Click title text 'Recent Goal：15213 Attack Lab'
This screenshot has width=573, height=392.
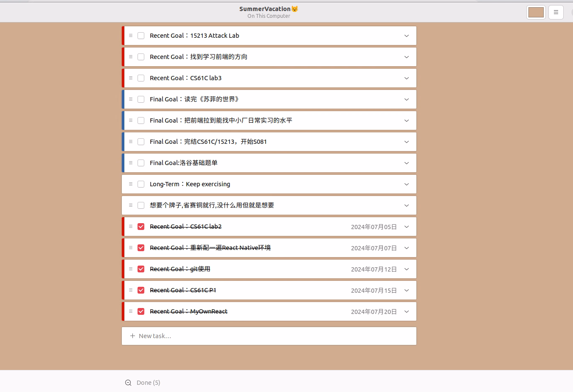click(194, 36)
